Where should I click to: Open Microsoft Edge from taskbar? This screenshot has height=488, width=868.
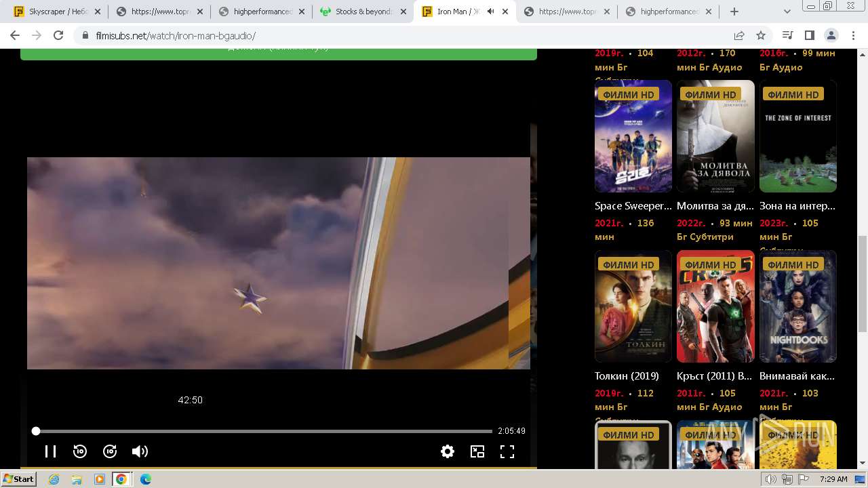pos(146,479)
